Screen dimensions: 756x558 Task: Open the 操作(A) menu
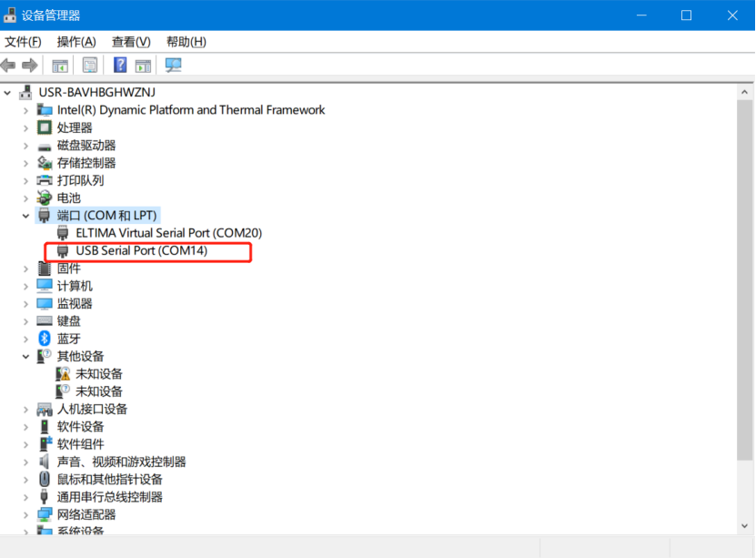[x=76, y=42]
